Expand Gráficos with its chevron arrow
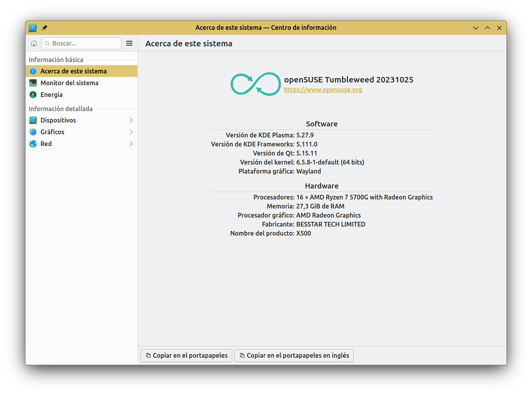This screenshot has width=532, height=395. tap(131, 132)
